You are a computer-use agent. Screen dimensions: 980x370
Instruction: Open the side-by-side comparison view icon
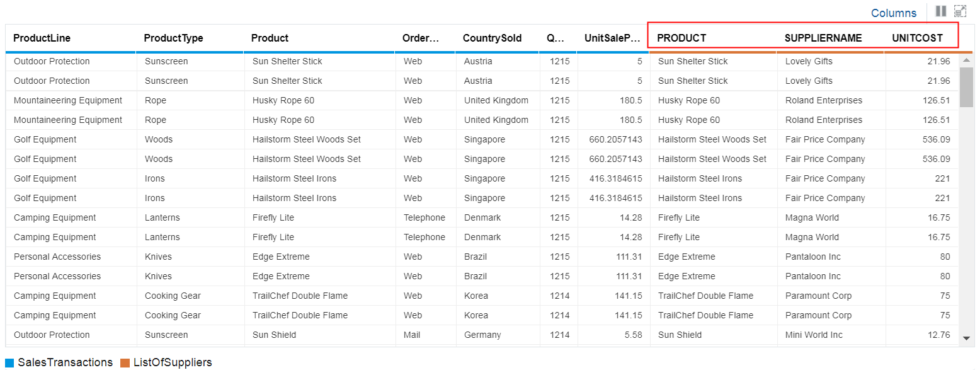coord(940,11)
